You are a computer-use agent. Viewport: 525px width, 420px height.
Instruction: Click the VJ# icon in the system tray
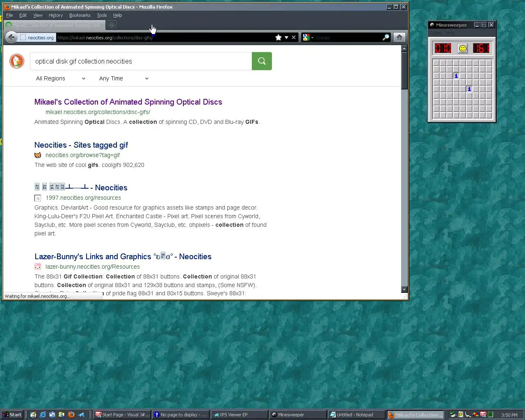483,414
